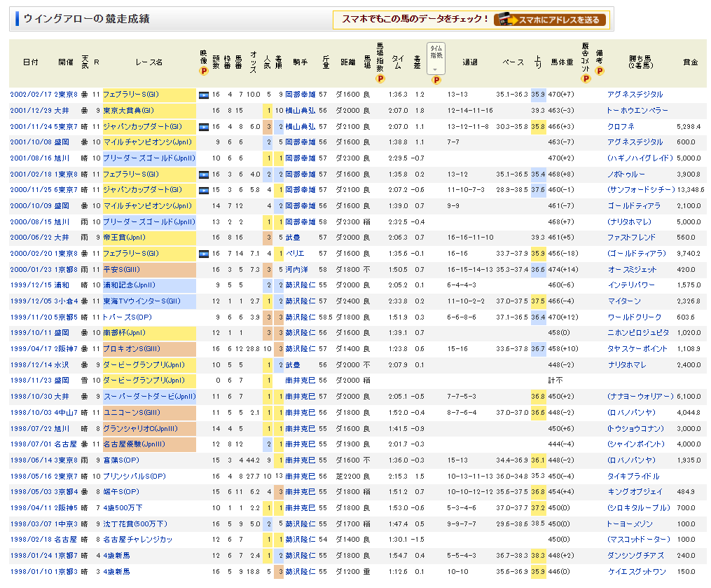Open jockey ペリエ link
Image resolution: width=711 pixels, height=588 pixels.
294,254
